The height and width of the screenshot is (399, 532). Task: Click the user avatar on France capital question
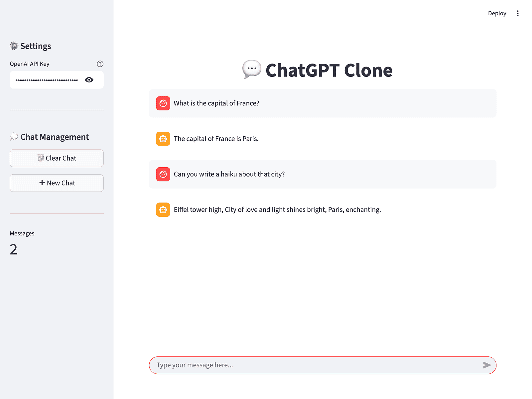coord(163,103)
